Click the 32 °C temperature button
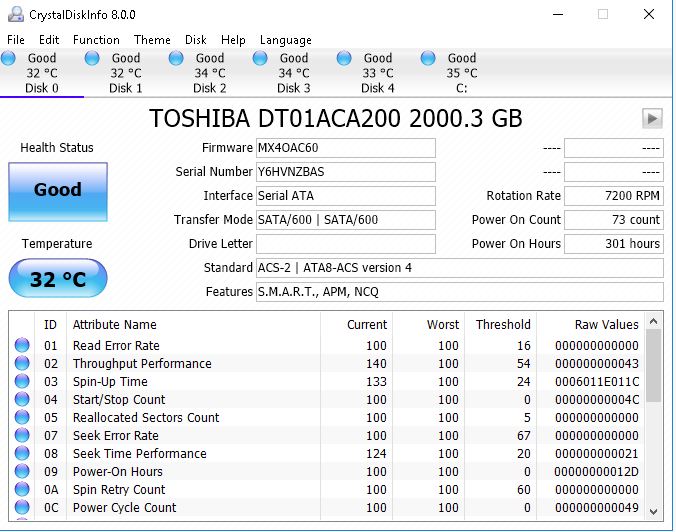The image size is (676, 532). point(57,279)
